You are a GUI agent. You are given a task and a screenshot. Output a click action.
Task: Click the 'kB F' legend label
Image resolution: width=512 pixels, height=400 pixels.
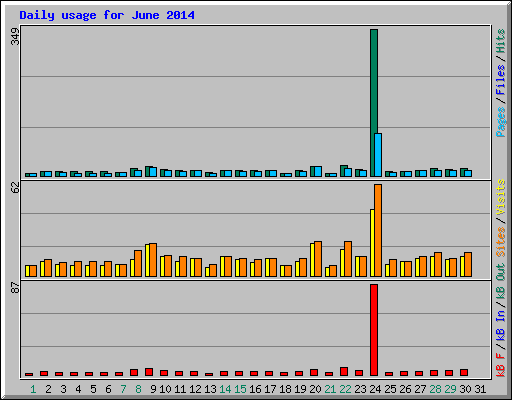coord(500,364)
